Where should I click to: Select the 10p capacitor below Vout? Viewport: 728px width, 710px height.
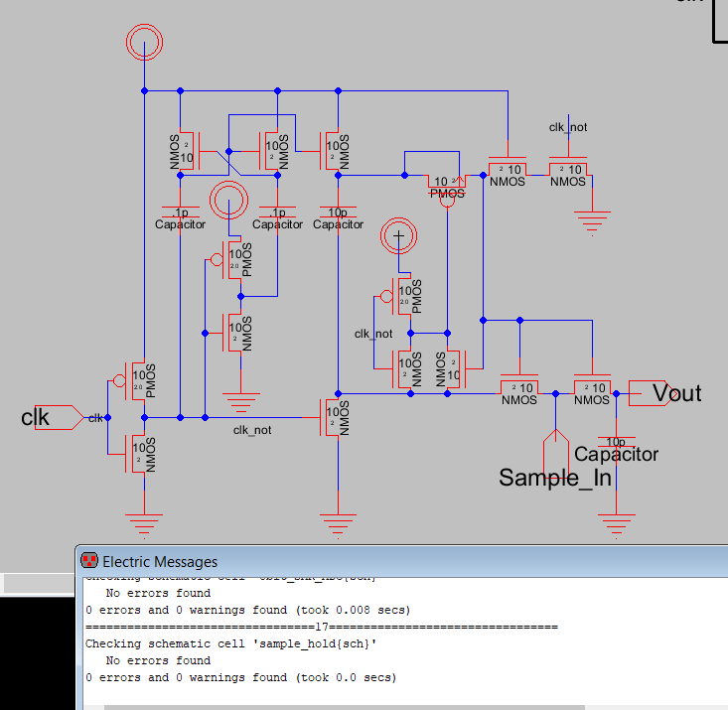pos(616,440)
